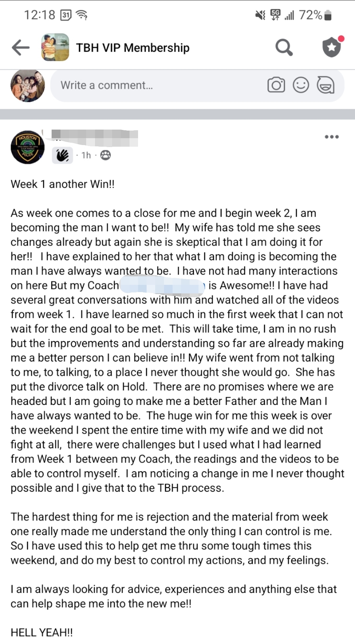Open search in the group
Image resolution: width=355 pixels, height=644 pixels.
point(284,48)
